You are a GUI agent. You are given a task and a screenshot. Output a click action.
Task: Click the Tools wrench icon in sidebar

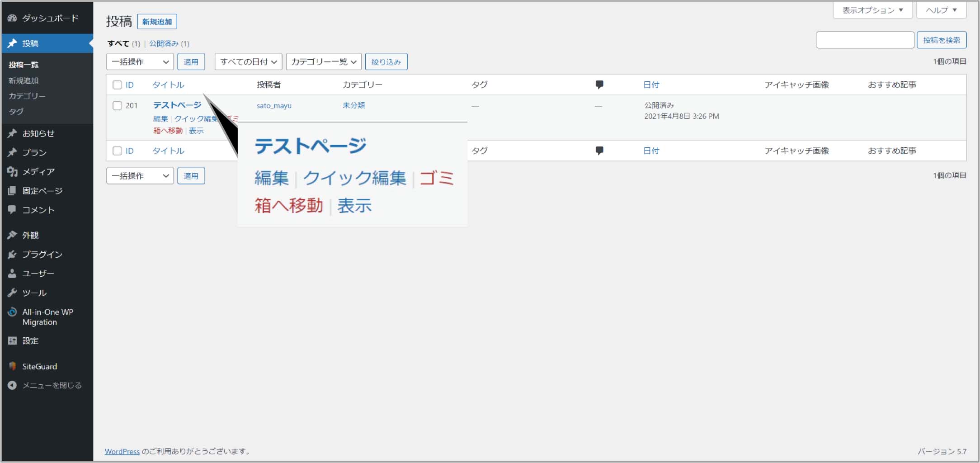(12, 293)
